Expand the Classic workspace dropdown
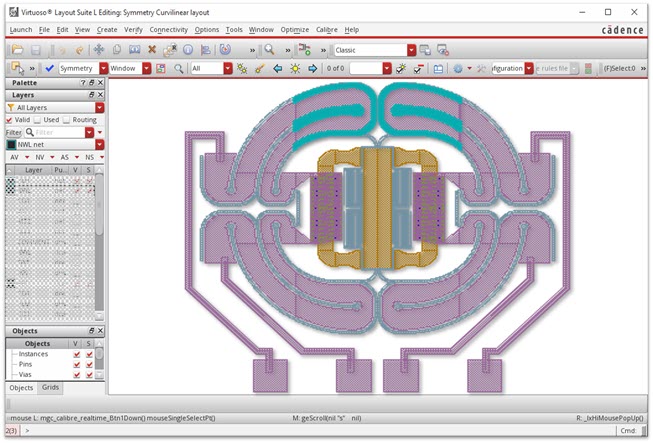The width and height of the screenshot is (653, 443). tap(411, 49)
